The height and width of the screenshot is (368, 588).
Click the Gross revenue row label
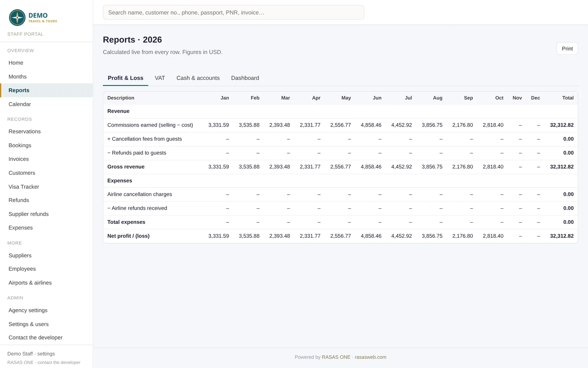(x=126, y=167)
